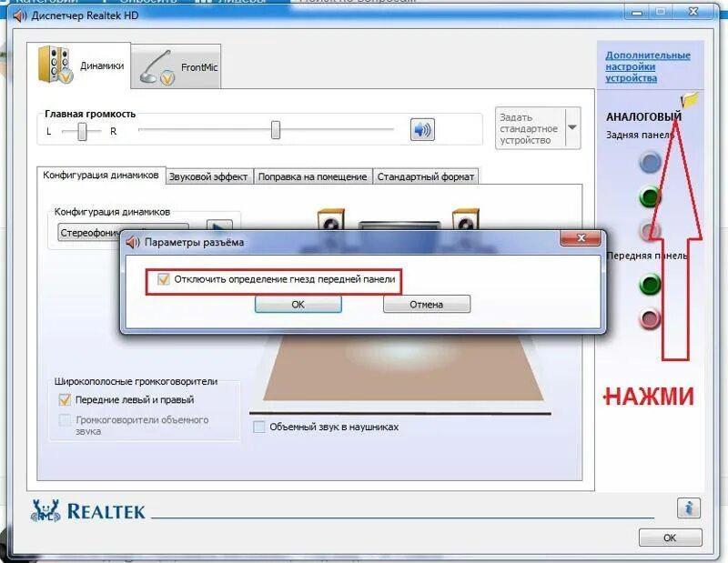Click the blue rear panel jack
Image resolution: width=728 pixels, height=563 pixels.
(x=650, y=163)
